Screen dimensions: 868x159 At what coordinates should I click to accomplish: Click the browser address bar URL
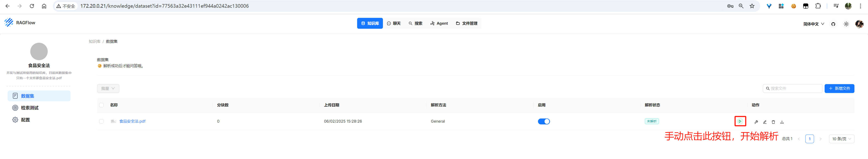coord(164,6)
